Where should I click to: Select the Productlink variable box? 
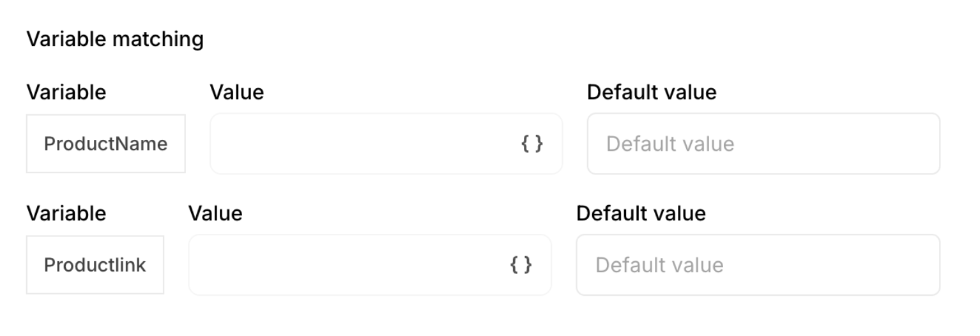click(95, 264)
